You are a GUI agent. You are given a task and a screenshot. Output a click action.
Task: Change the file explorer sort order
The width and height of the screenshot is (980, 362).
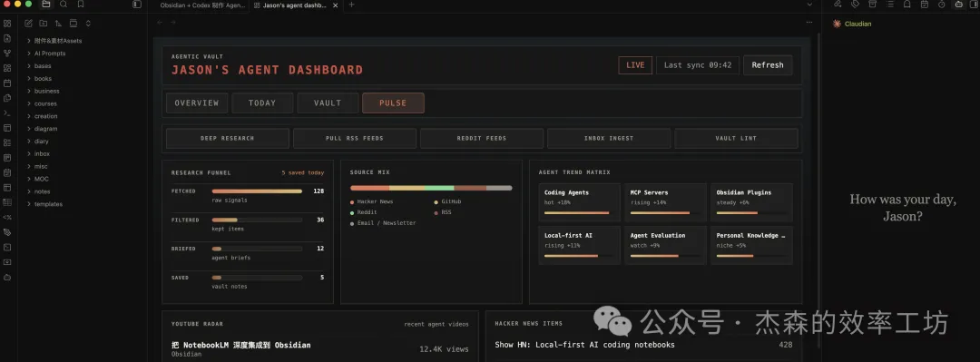click(58, 24)
